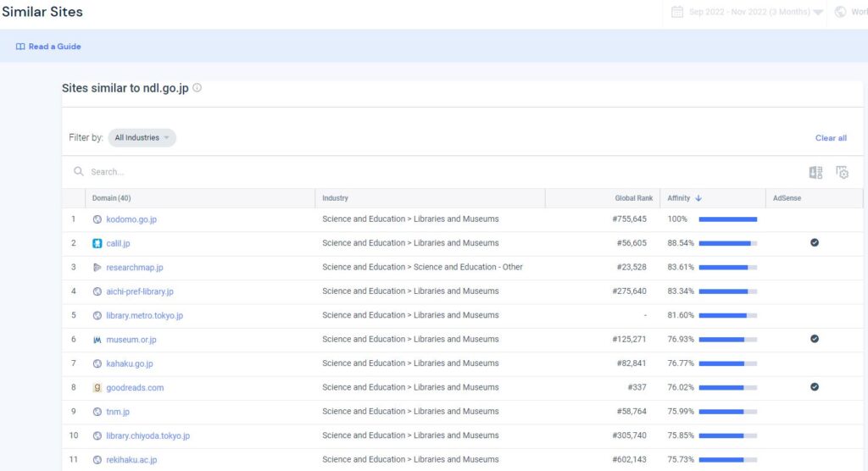The image size is (868, 471).
Task: Click the calendar icon for date range
Action: pos(677,12)
